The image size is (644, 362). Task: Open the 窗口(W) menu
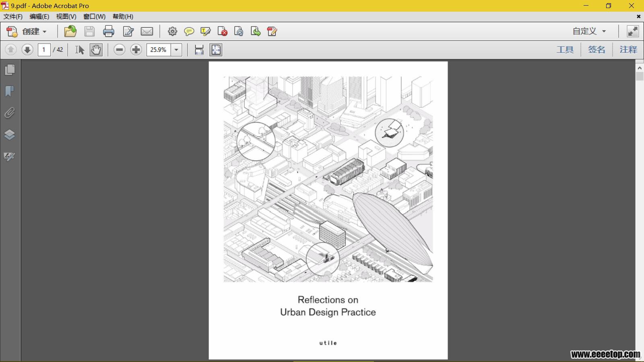point(94,16)
